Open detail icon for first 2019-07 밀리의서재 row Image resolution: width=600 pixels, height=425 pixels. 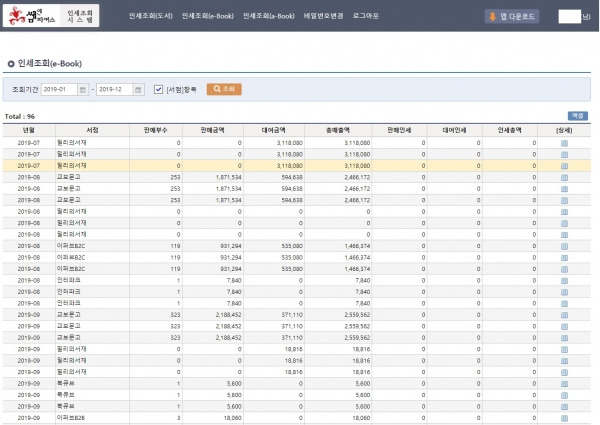564,143
